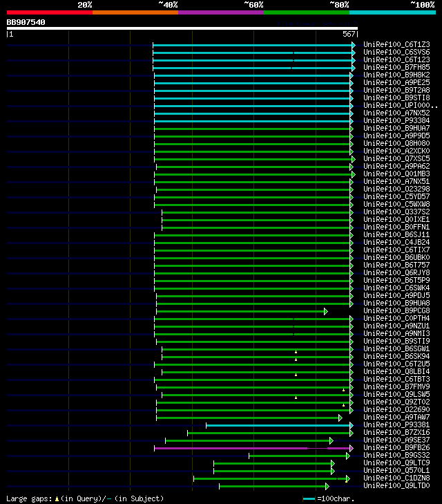
Task: Click the UniRef100_C6T1Z3 label
Action: 396,45
